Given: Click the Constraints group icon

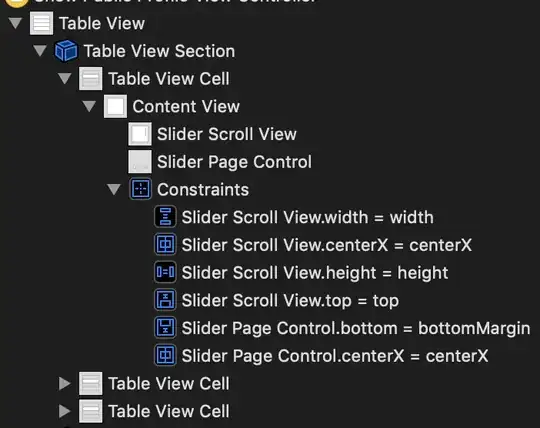Looking at the screenshot, I should [140, 189].
